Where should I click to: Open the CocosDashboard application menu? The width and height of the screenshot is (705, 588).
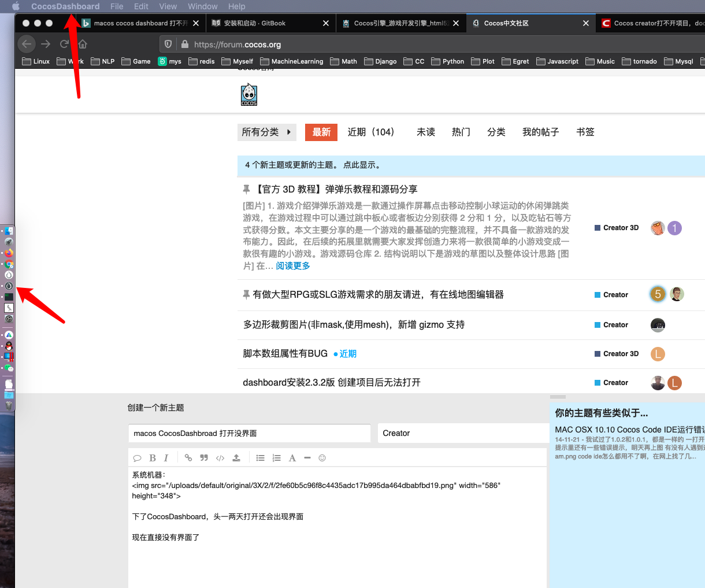point(65,6)
